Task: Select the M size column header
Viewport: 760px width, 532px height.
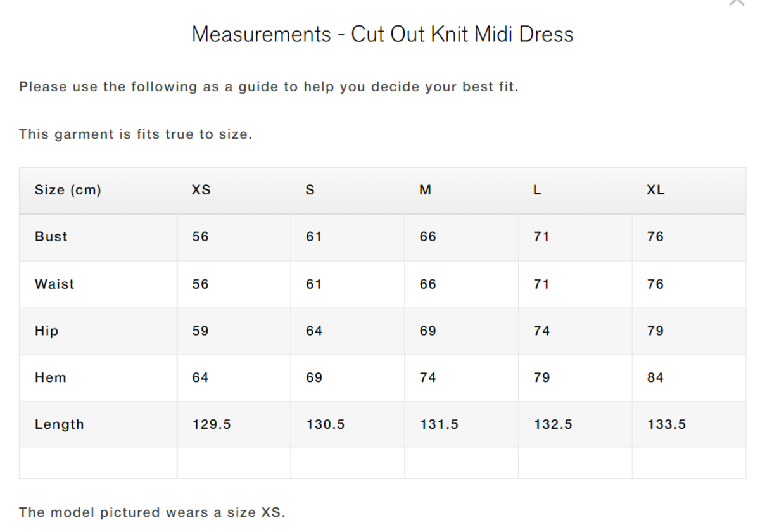Action: click(x=425, y=190)
